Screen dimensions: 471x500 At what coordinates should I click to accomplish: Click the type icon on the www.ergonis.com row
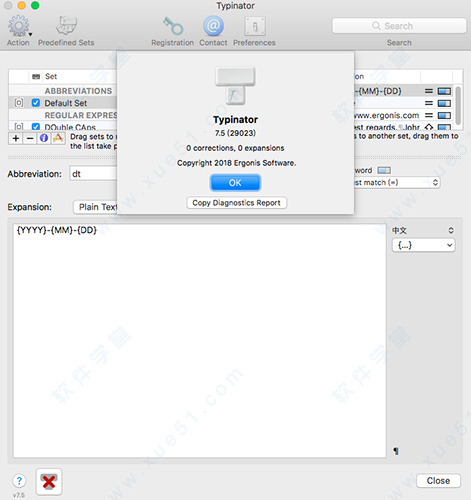click(x=444, y=115)
